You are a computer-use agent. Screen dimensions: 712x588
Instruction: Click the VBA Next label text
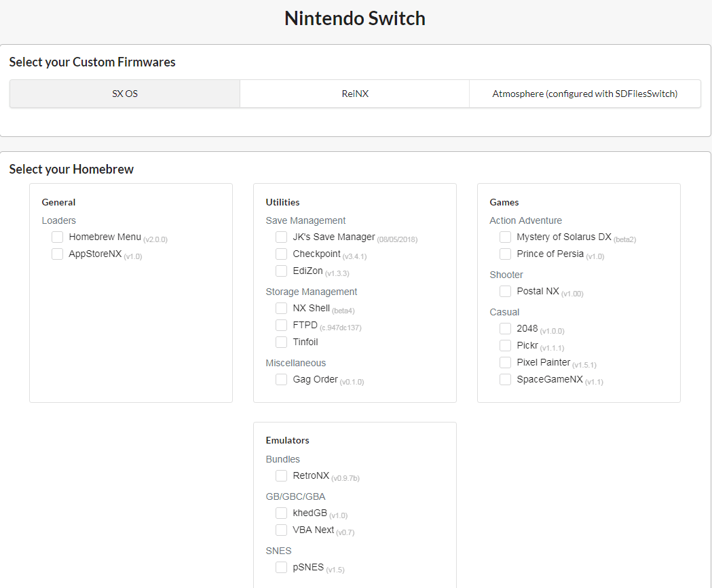point(314,530)
